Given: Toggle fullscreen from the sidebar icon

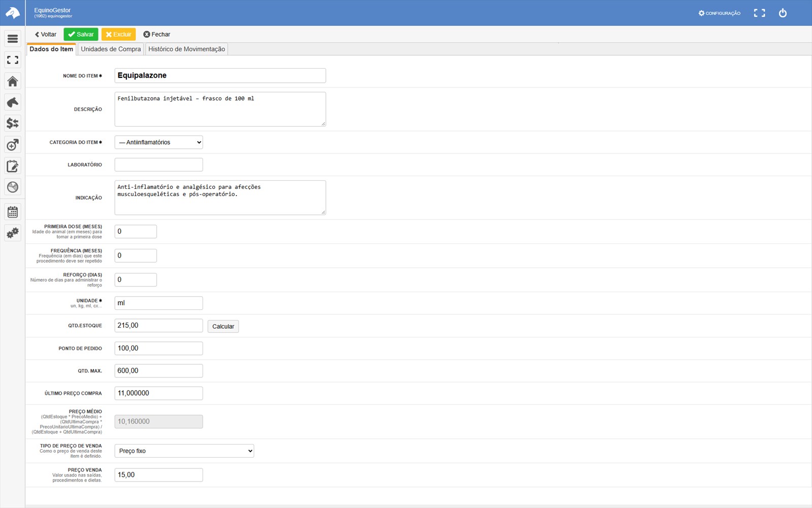Looking at the screenshot, I should [x=13, y=60].
